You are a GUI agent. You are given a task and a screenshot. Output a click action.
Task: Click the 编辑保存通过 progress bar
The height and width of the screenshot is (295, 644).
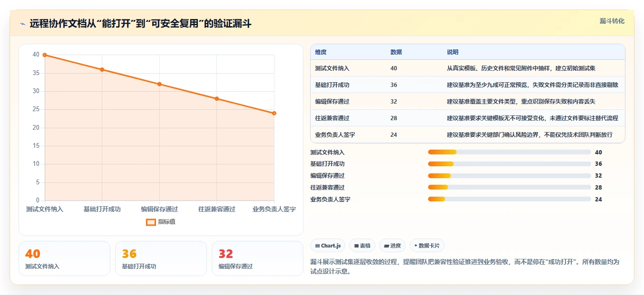click(x=509, y=176)
